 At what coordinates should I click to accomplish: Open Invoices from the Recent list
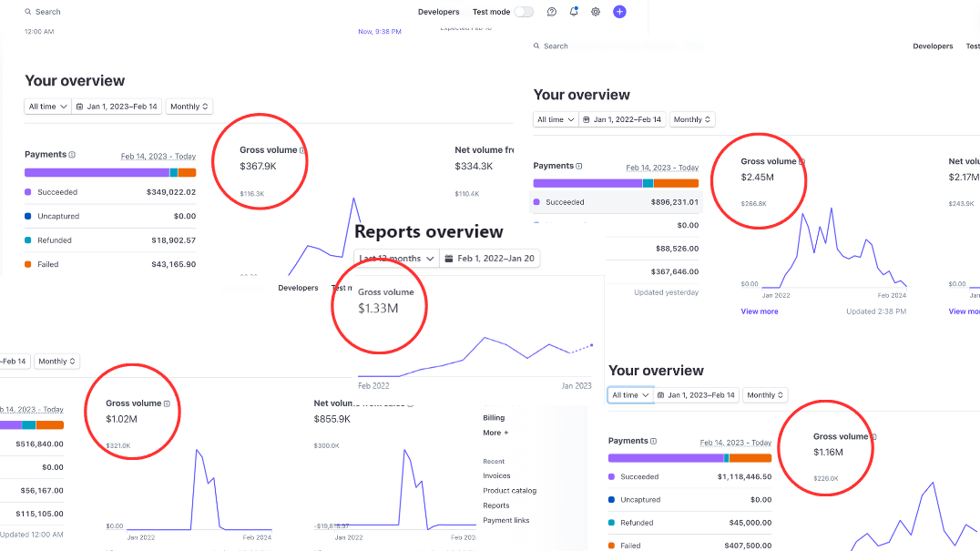(x=496, y=475)
